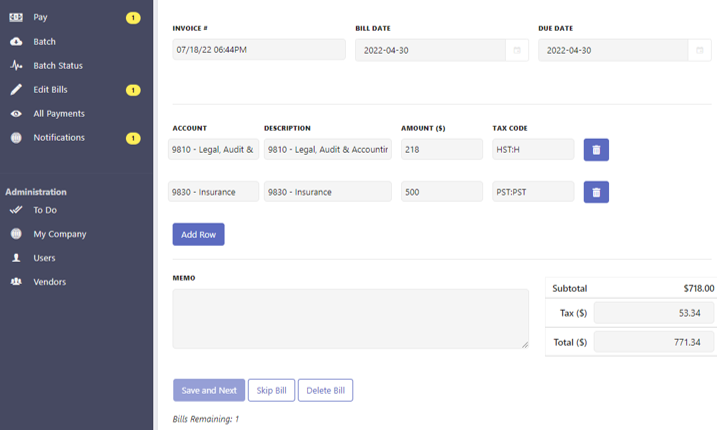Click the Edit Bills pencil icon

pyautogui.click(x=16, y=90)
